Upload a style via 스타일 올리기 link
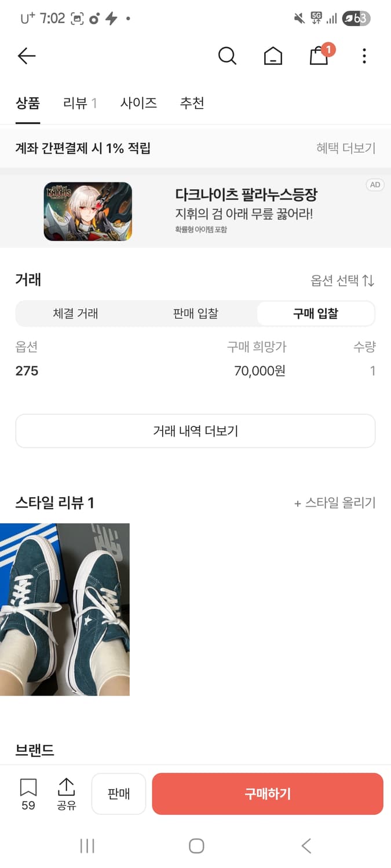 tap(334, 503)
